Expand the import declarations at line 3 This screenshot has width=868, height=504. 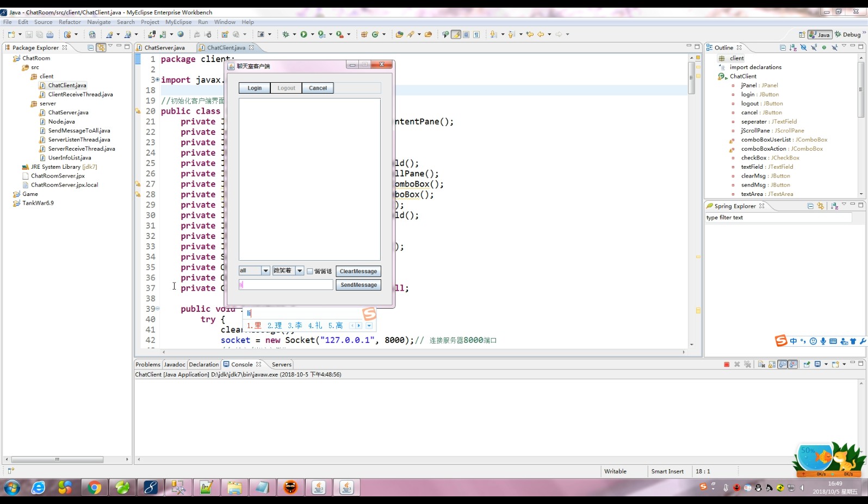click(158, 79)
